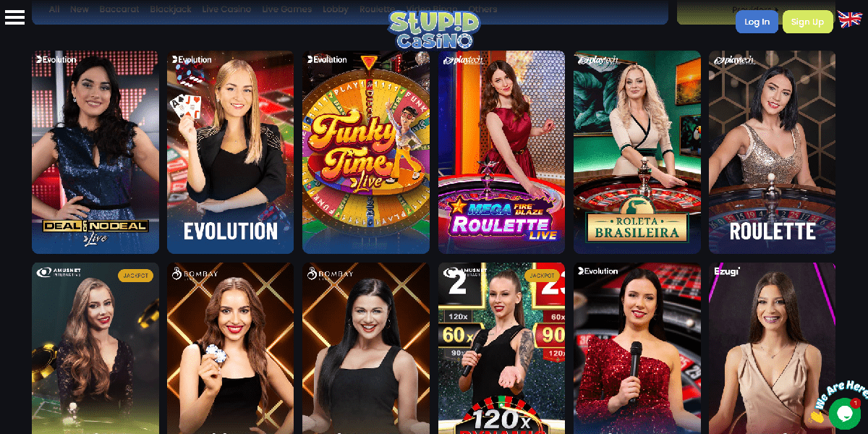The image size is (868, 434).
Task: Open the hamburger menu
Action: (14, 17)
